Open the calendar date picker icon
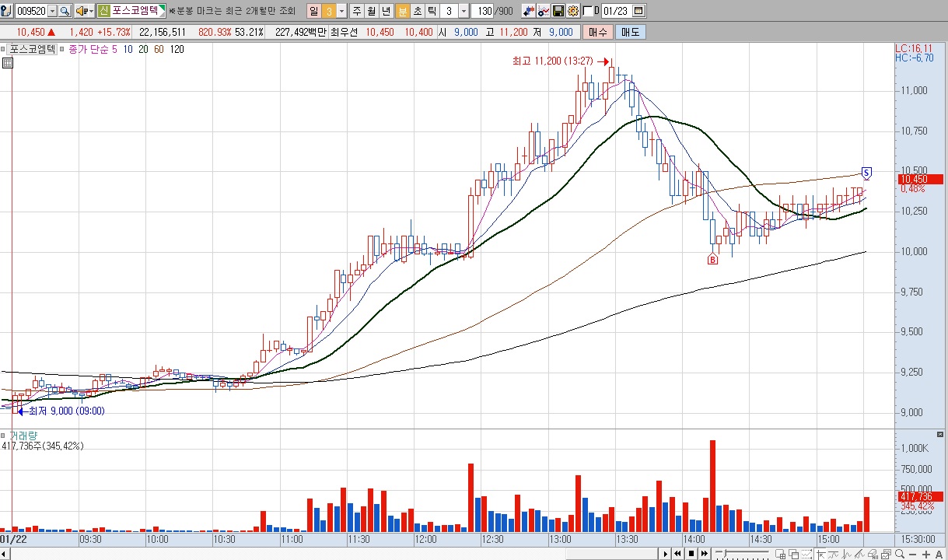The height and width of the screenshot is (560, 948). click(x=638, y=11)
